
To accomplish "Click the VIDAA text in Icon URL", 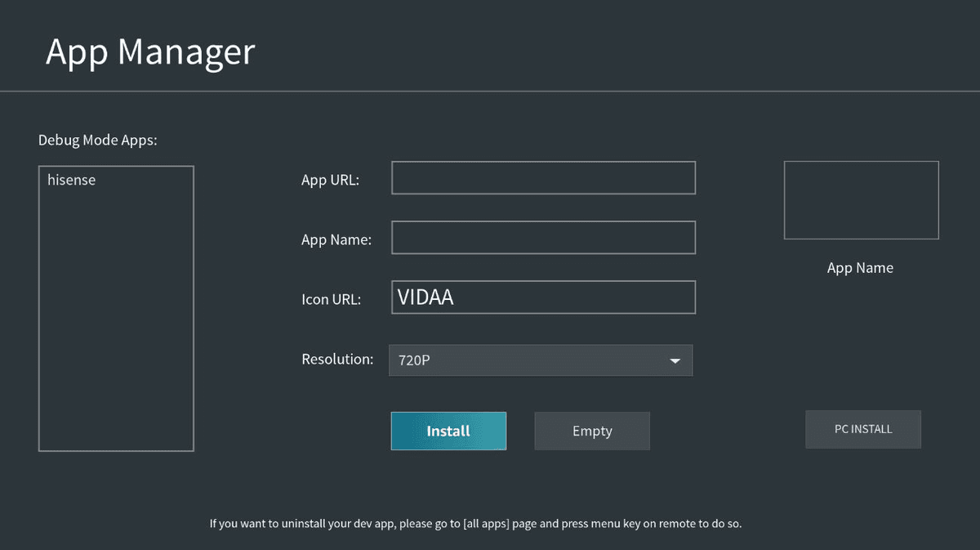I will [x=425, y=297].
